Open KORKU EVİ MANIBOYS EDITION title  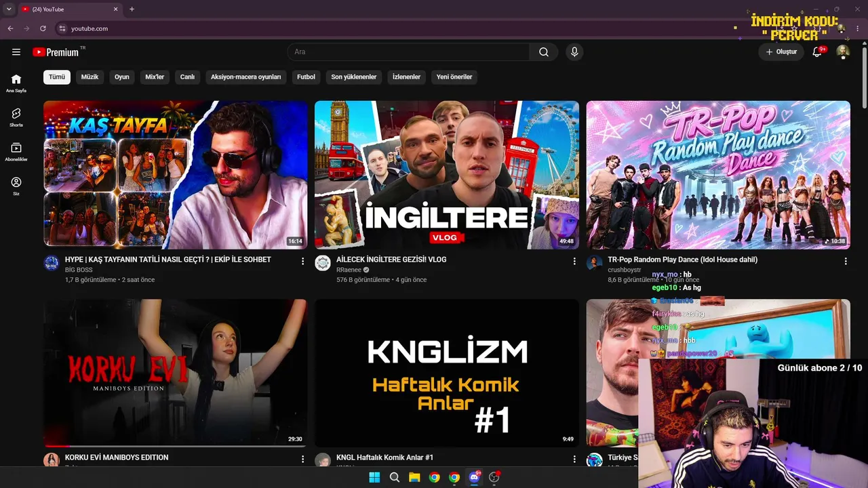point(117,457)
